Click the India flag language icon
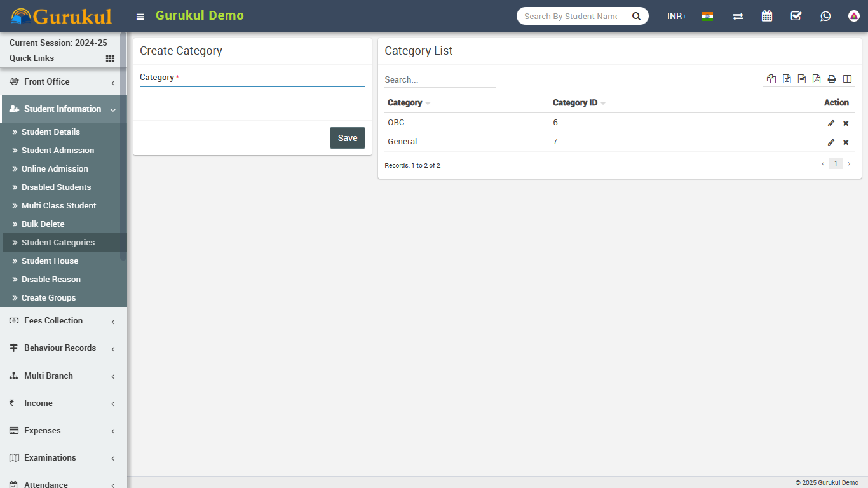The height and width of the screenshot is (488, 868). 707,16
